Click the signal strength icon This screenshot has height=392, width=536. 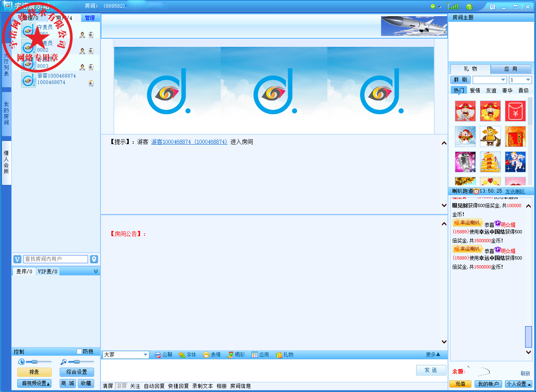coord(453,6)
